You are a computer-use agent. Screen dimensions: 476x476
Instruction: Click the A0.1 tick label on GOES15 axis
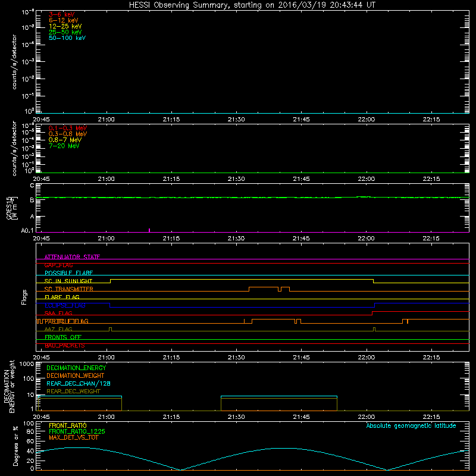click(27, 231)
